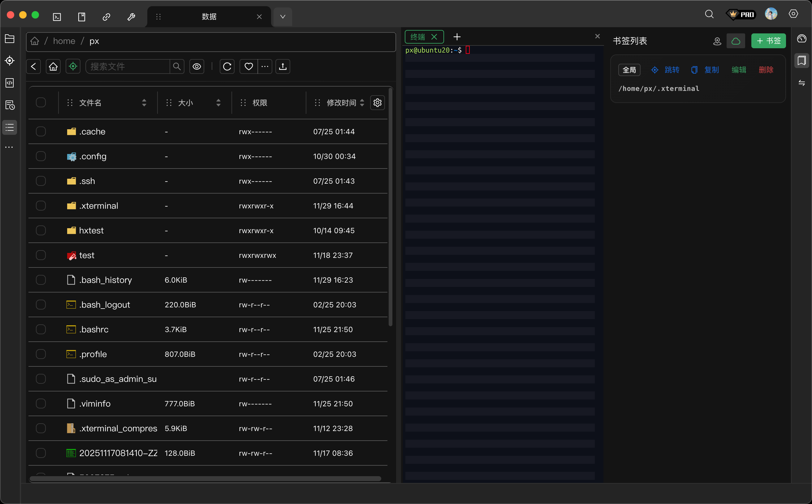Click the 跳转 jump link for bookmark
Viewport: 812px width, 504px height.
coord(672,70)
